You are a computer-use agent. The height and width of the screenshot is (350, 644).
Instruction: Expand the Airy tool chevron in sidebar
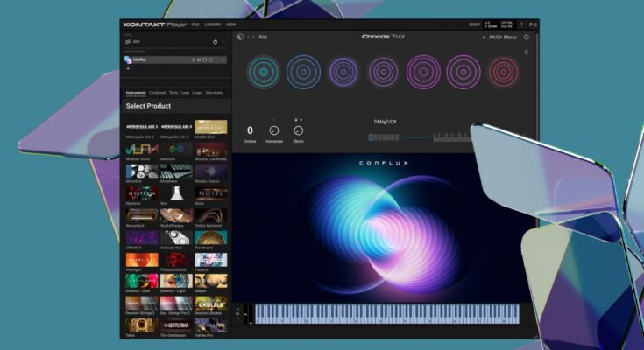(x=223, y=42)
